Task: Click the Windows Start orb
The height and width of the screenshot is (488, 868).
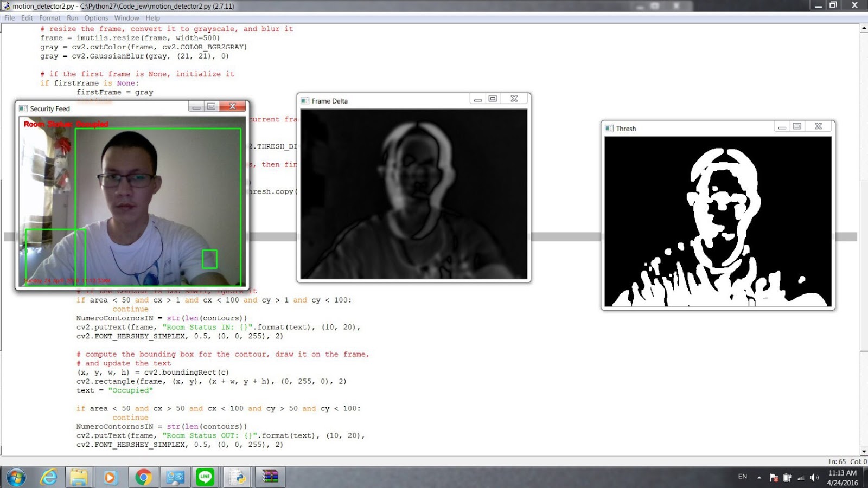Action: coord(16,477)
